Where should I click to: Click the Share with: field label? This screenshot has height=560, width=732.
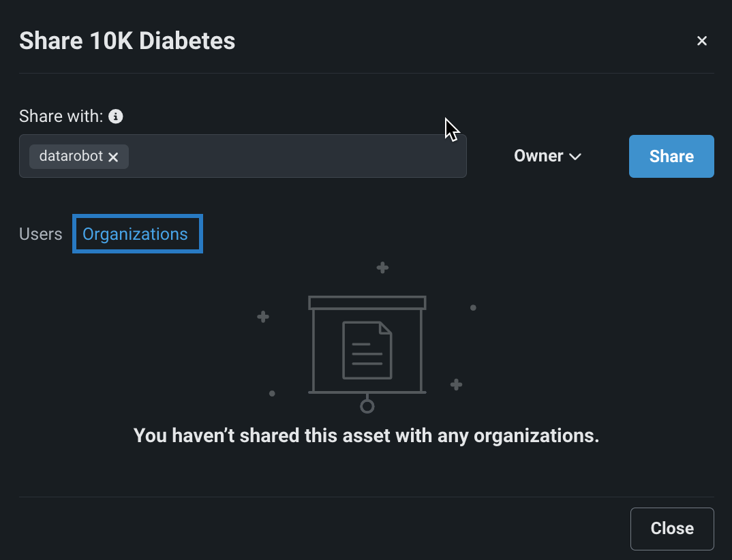(x=61, y=116)
